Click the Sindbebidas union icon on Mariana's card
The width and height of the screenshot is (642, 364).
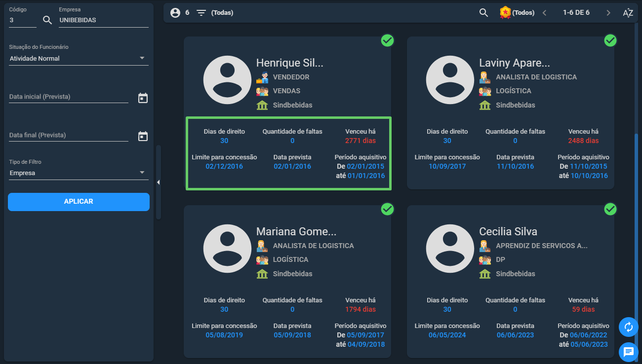pos(262,274)
